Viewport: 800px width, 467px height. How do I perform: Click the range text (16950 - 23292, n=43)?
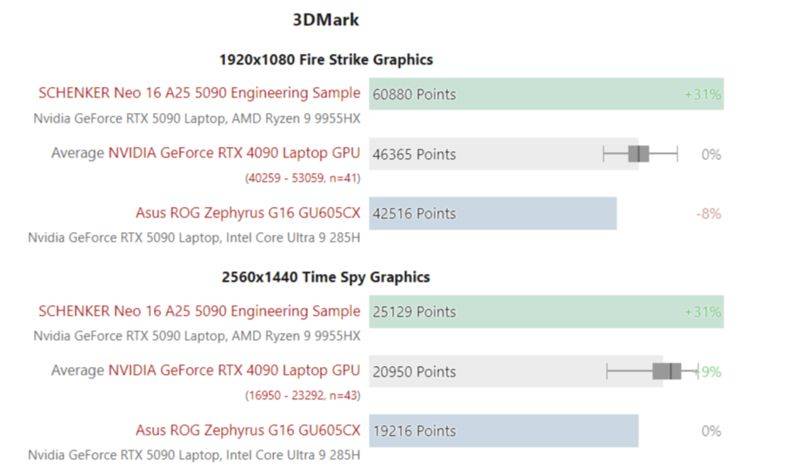click(x=303, y=396)
